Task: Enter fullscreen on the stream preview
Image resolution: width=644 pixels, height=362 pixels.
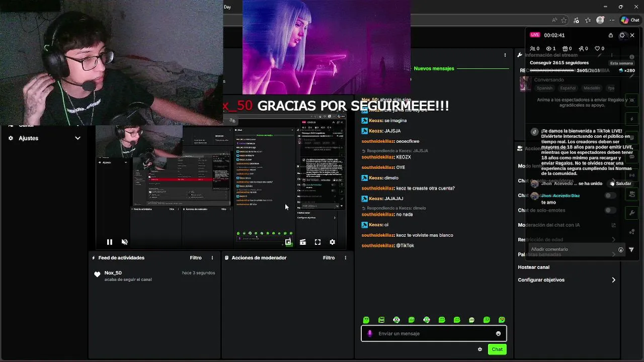Action: (317, 242)
